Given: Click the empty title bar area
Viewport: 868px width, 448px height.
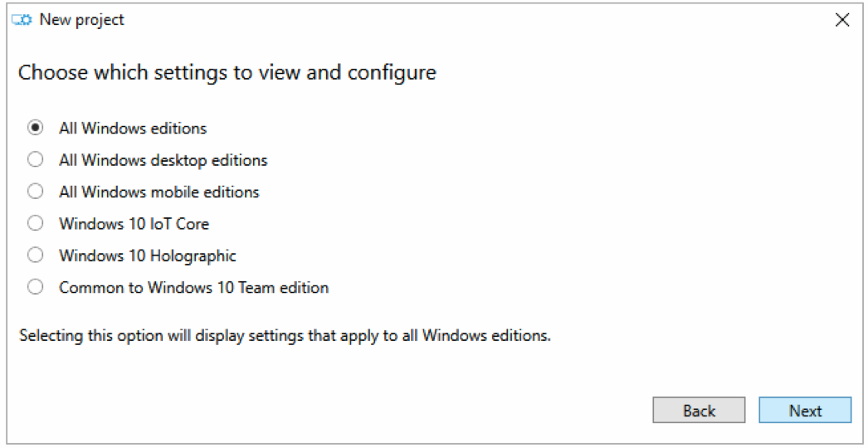Looking at the screenshot, I should point(476,21).
